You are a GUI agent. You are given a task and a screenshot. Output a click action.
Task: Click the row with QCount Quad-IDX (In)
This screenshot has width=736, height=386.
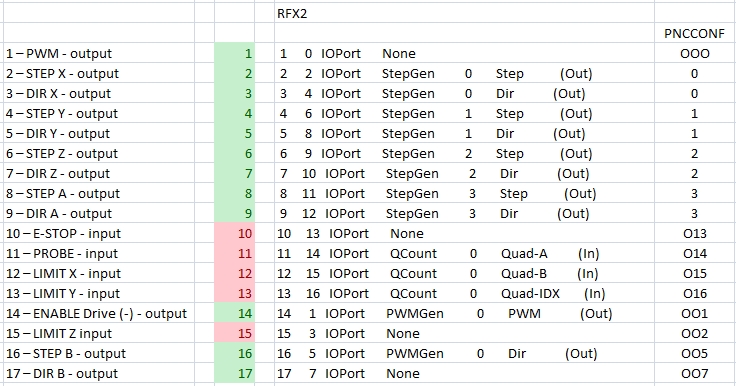click(464, 293)
